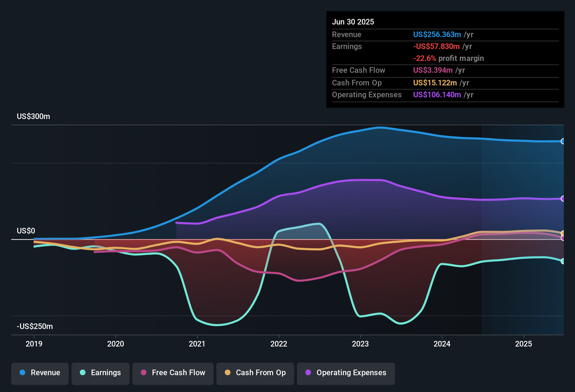
Task: Select the 2022 axis label
Action: (279, 344)
